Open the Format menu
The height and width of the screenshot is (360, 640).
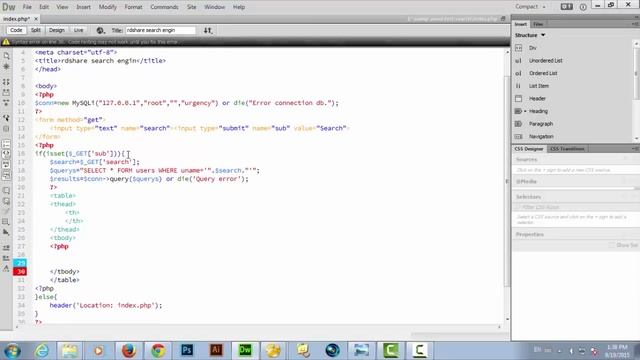[x=133, y=7]
